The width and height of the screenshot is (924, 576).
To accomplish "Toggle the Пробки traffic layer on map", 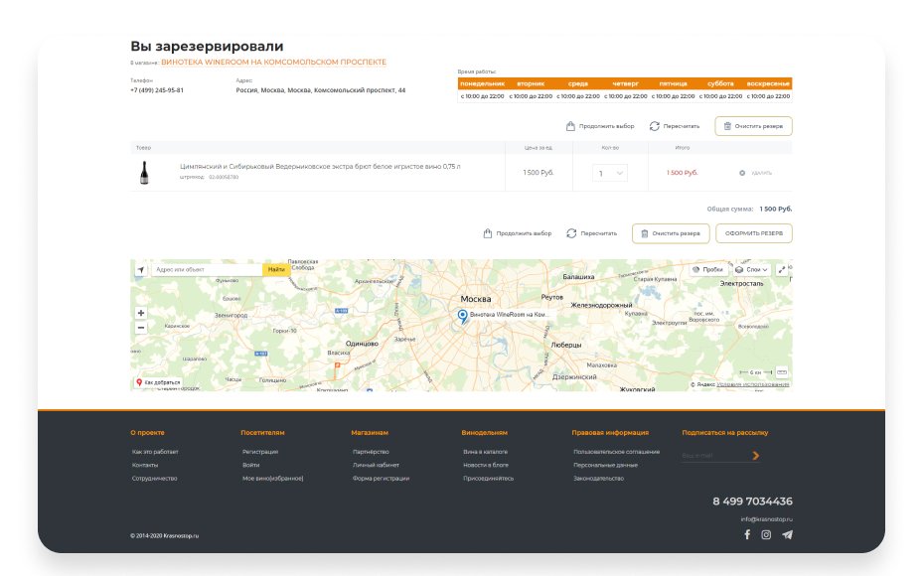I will tap(707, 270).
